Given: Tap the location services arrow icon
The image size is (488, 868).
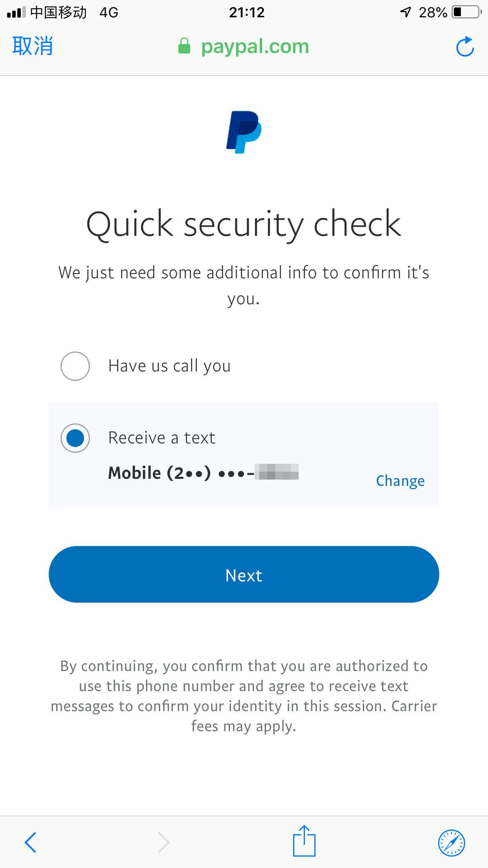Looking at the screenshot, I should click(x=405, y=12).
